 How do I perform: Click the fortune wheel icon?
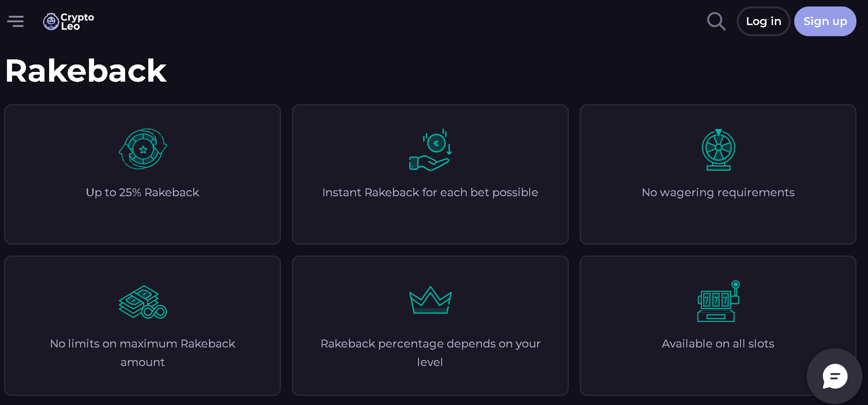(x=718, y=150)
